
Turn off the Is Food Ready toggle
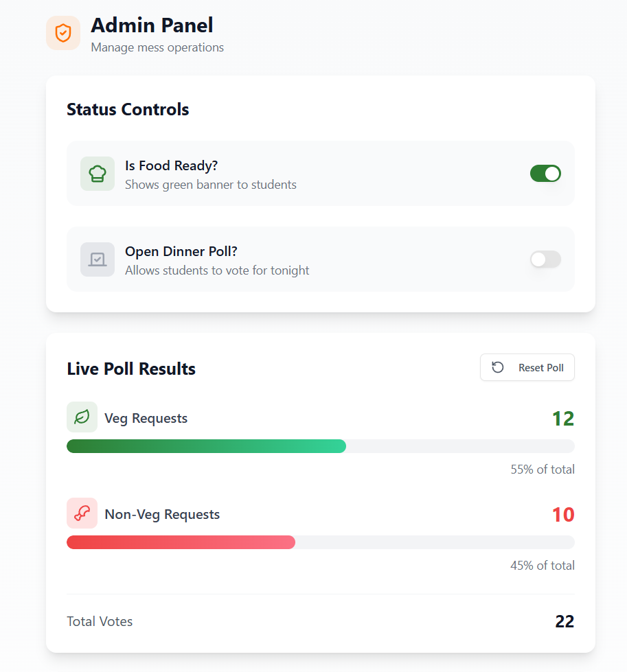tap(545, 174)
